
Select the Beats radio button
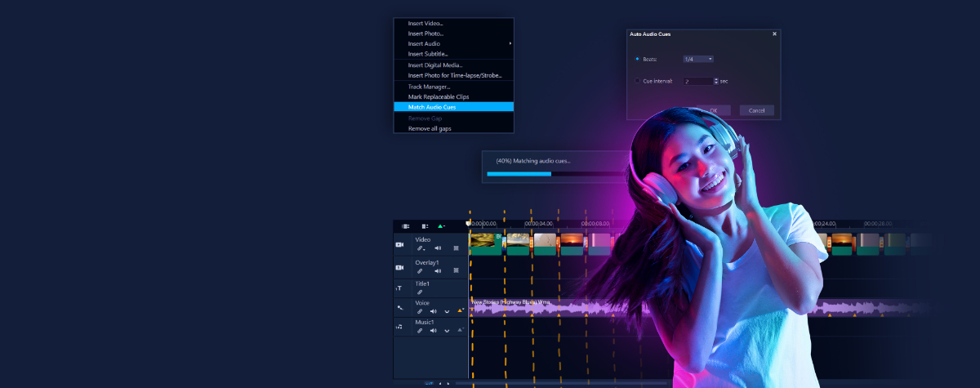637,59
